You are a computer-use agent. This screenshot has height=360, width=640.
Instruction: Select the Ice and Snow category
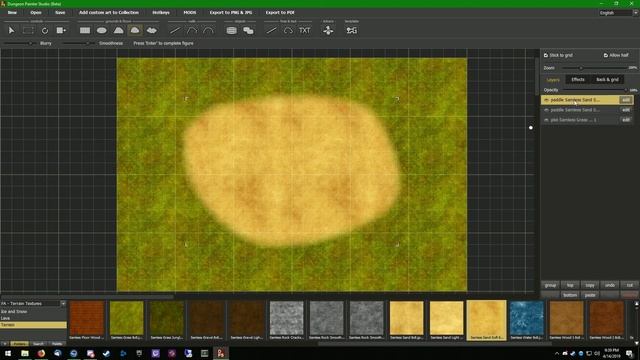(33, 311)
